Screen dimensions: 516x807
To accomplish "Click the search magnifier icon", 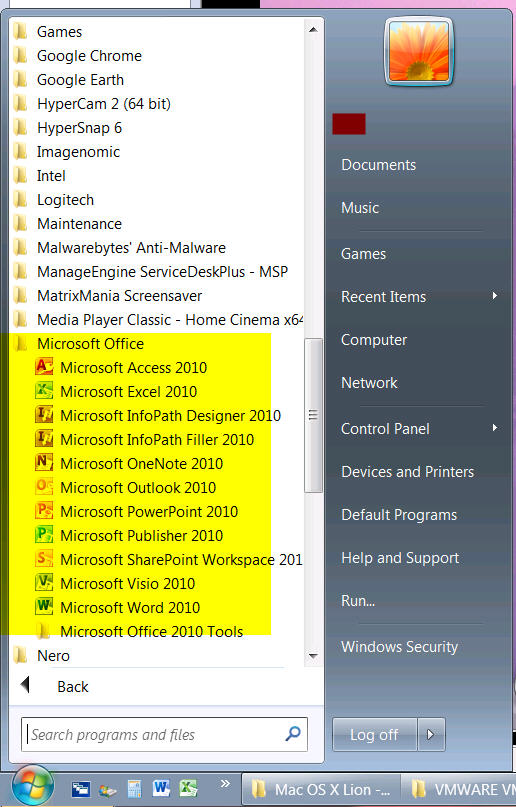I will pos(293,733).
